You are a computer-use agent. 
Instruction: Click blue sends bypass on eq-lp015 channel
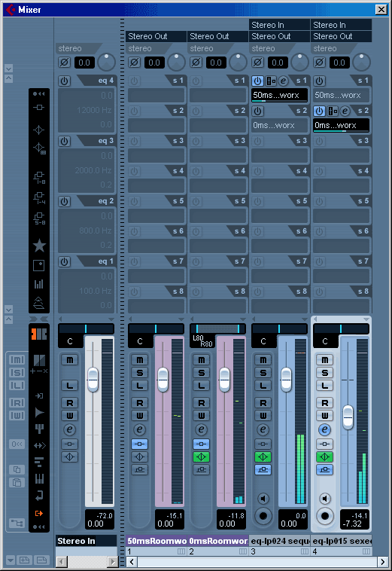[325, 470]
